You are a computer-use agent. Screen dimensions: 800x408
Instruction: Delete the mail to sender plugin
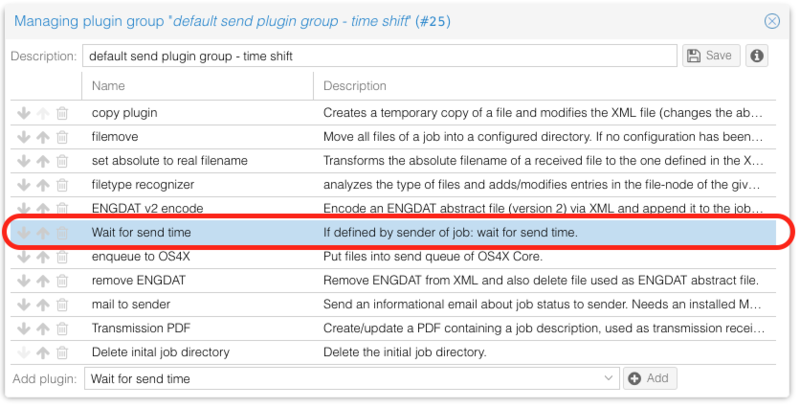coord(62,305)
